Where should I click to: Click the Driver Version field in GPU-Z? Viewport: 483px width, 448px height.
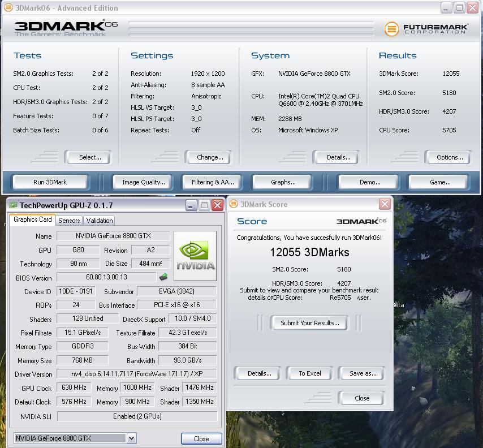(137, 374)
